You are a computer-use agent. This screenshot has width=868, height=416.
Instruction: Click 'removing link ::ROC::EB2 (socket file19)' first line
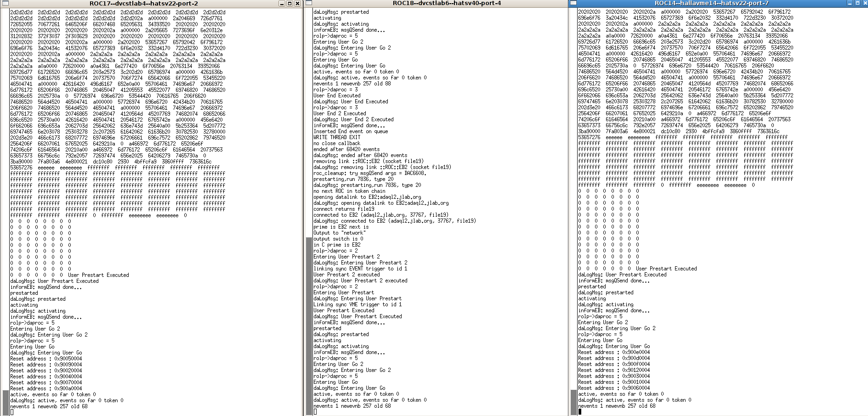point(369,161)
